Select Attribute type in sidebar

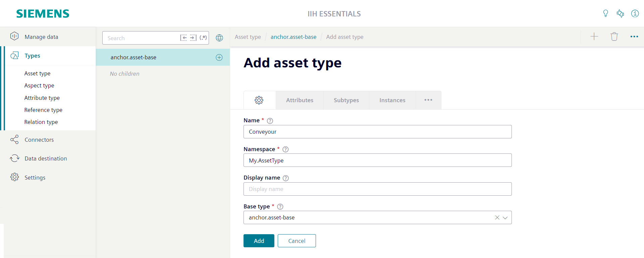click(42, 98)
